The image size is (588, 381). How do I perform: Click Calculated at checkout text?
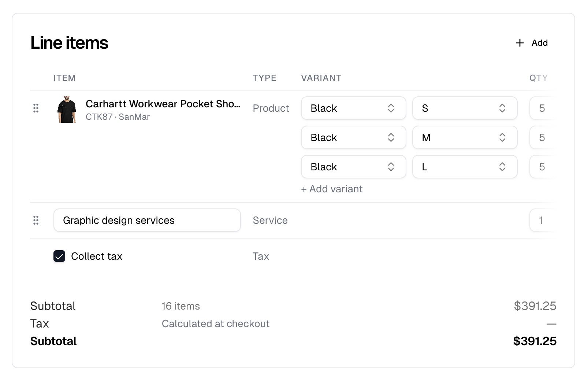coord(216,323)
